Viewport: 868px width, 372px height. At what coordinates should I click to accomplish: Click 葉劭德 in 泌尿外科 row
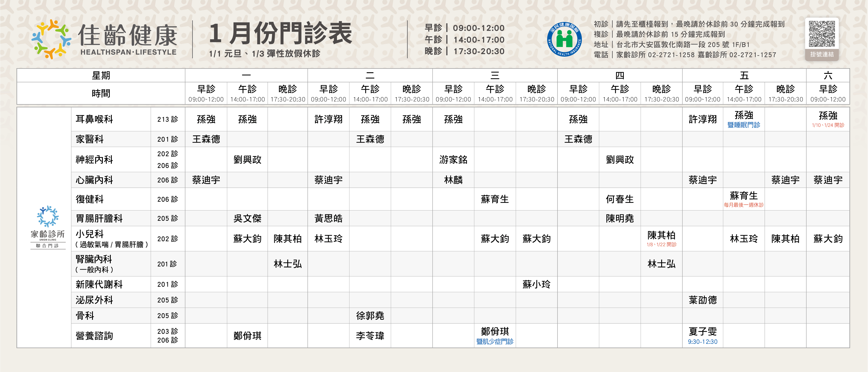coord(702,300)
